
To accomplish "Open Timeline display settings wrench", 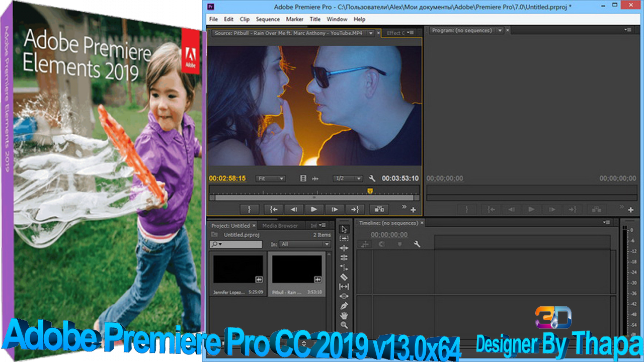I will [417, 244].
